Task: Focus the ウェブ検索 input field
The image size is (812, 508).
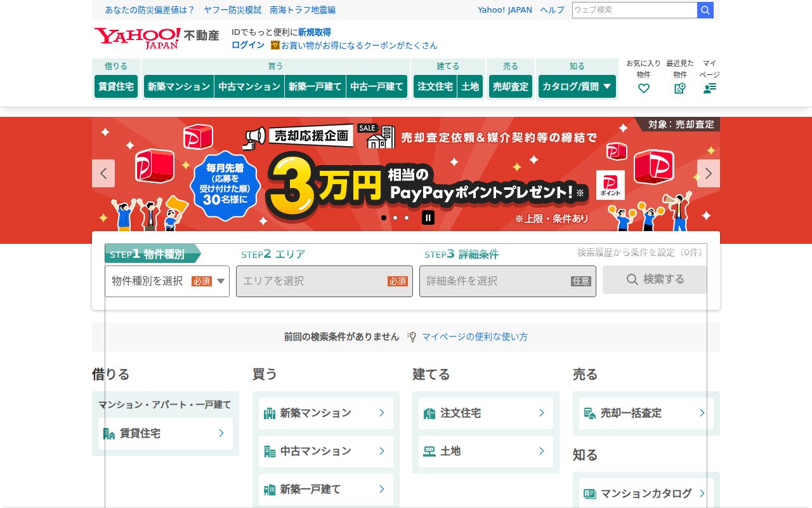Action: 634,10
